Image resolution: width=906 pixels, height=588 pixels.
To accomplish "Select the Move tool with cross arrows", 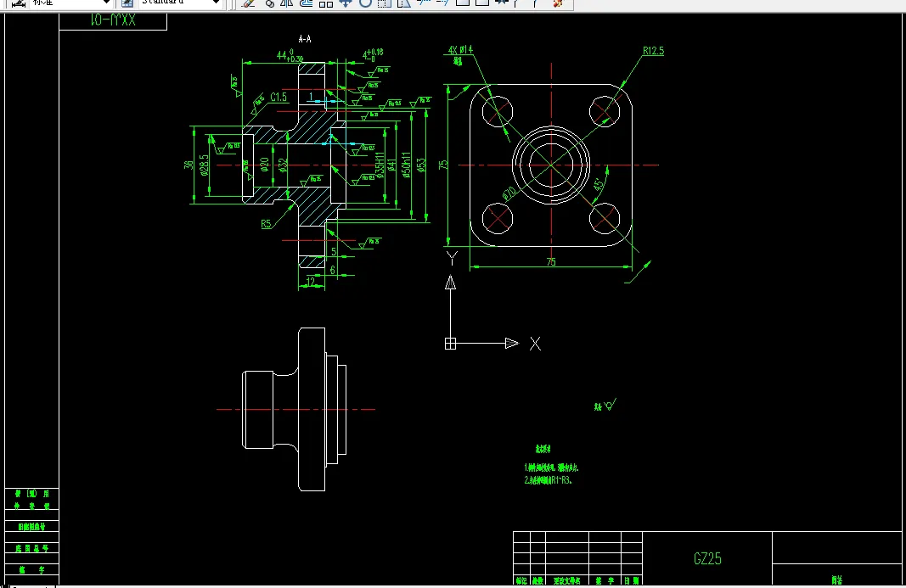I will (x=346, y=5).
